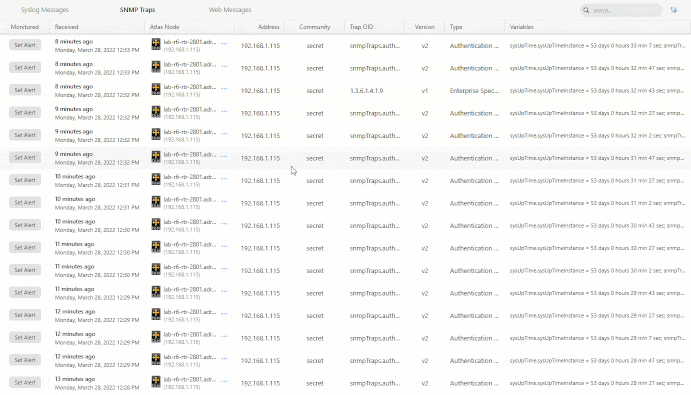Sort by the Type column header

pos(456,27)
